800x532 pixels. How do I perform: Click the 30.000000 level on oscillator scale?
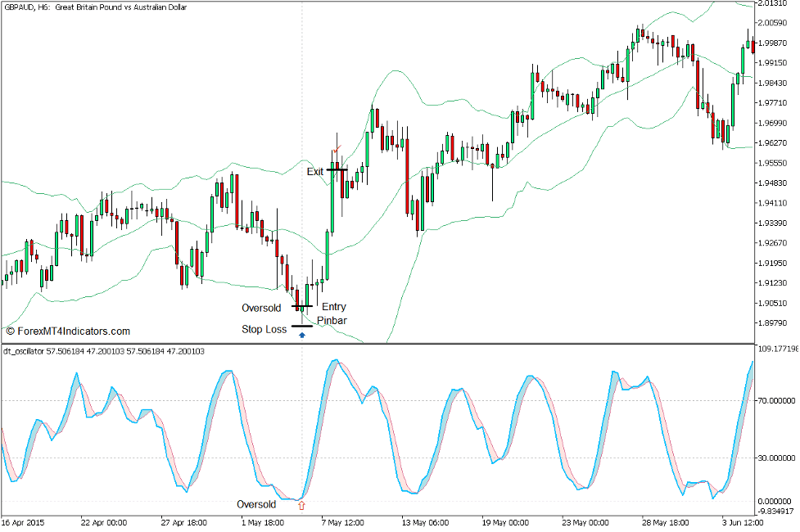775,458
